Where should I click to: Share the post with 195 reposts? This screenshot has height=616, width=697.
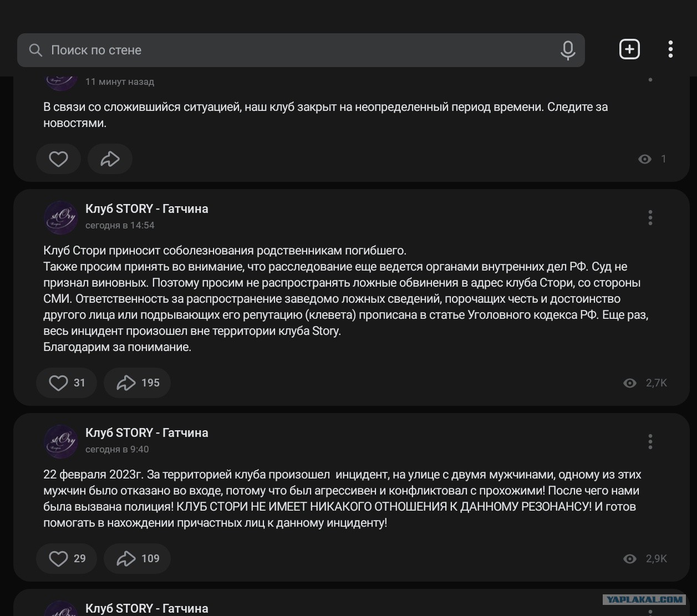(137, 383)
